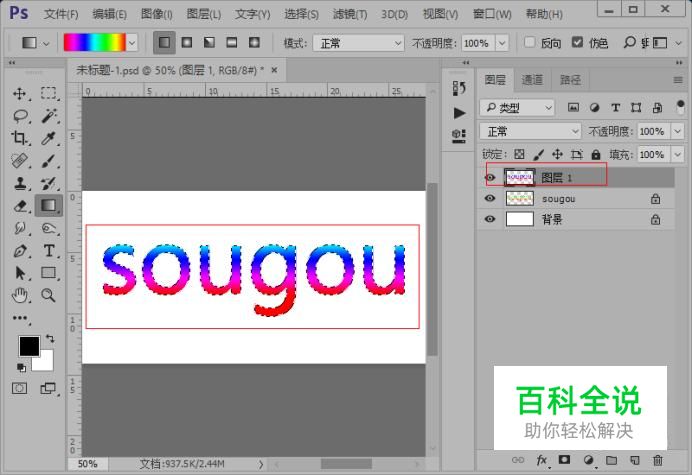Select the Crop tool
Screen dimensions: 692x475
[x=19, y=138]
